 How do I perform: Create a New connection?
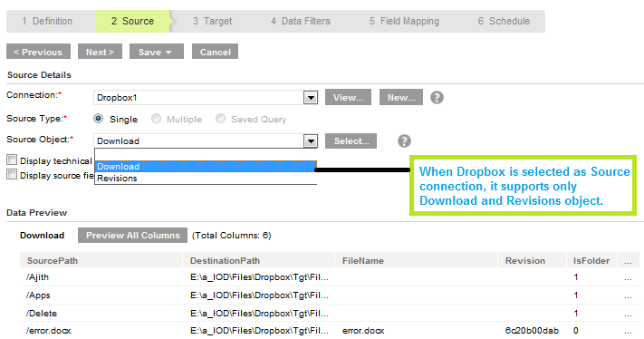click(401, 97)
